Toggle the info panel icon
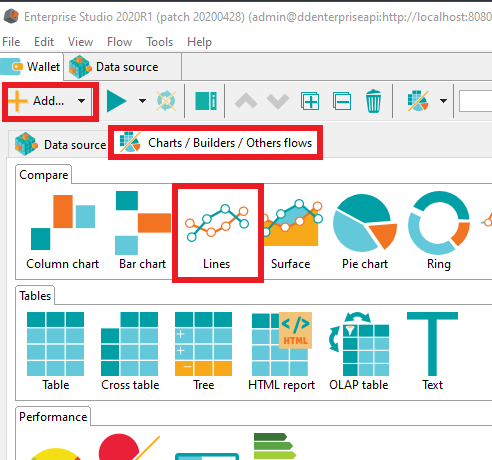 (206, 101)
